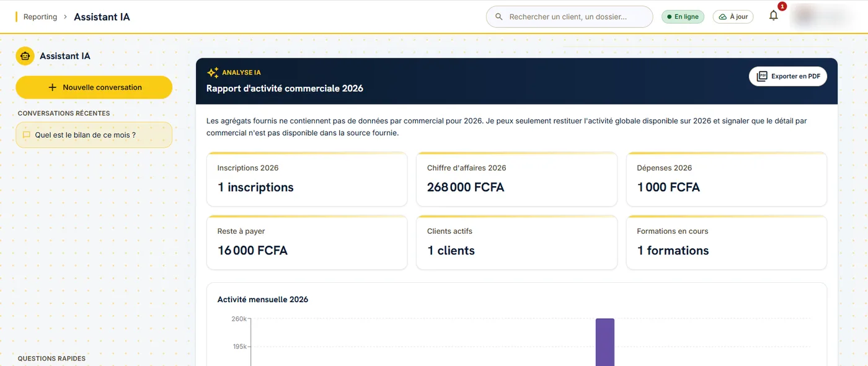868x366 pixels.
Task: Open the Reporting breadcrumb link
Action: (40, 17)
